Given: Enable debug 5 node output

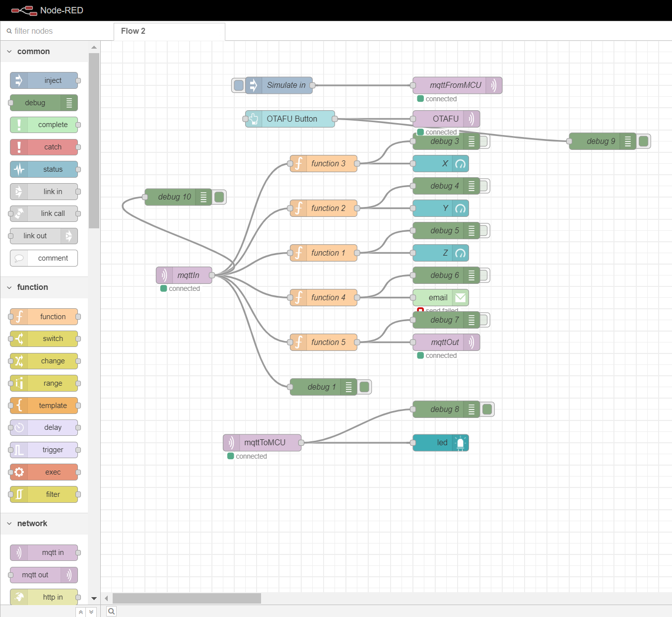Looking at the screenshot, I should coord(484,231).
